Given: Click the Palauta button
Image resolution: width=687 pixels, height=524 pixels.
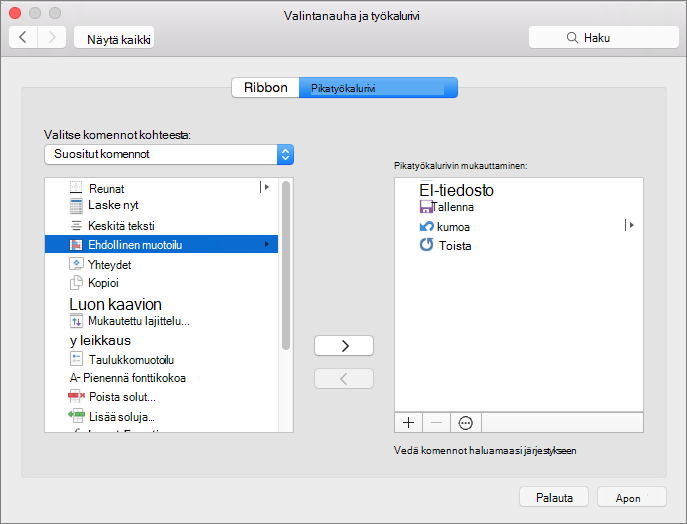Looking at the screenshot, I should point(554,497).
